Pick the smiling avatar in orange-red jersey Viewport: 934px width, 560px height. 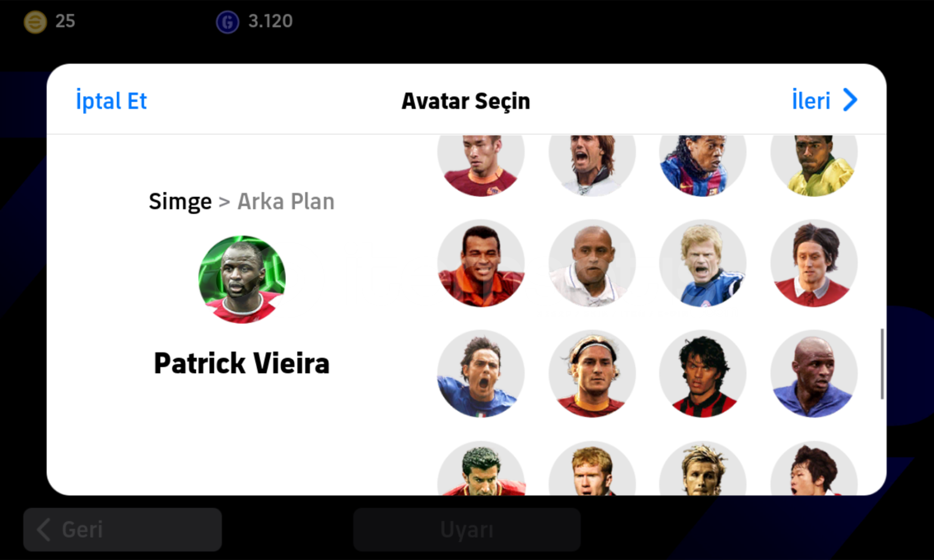(x=481, y=263)
